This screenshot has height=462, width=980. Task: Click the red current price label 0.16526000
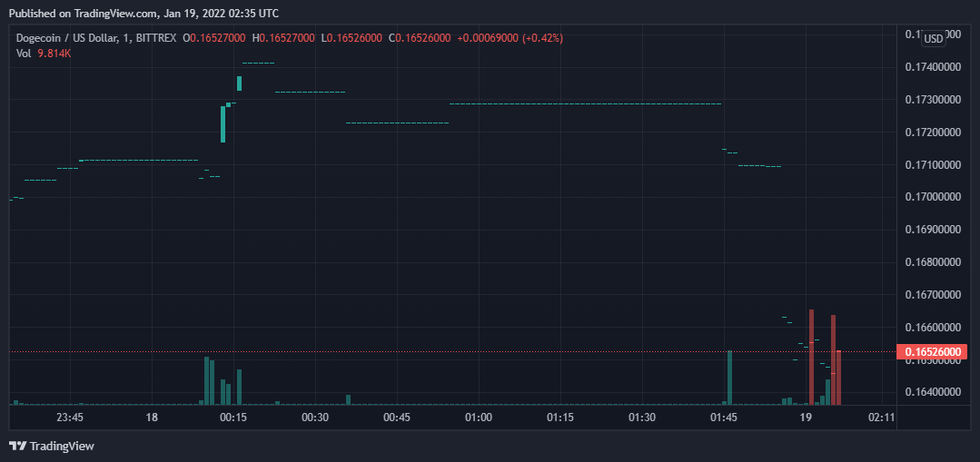pyautogui.click(x=929, y=351)
